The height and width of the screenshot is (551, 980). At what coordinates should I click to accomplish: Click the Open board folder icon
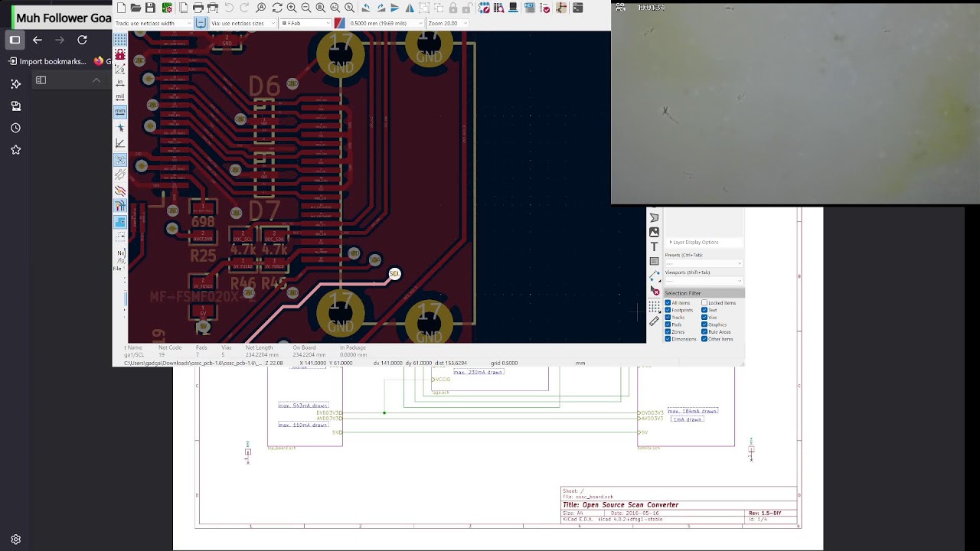tap(136, 8)
